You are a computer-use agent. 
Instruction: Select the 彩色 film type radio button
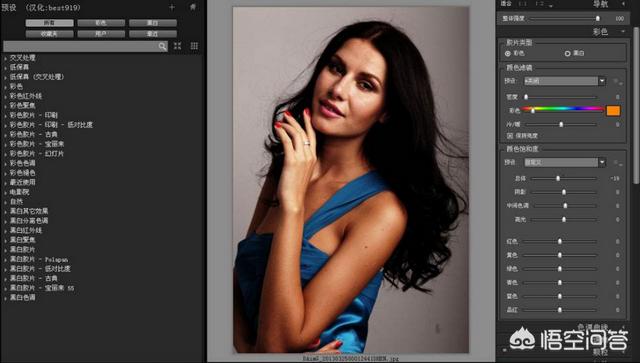(x=508, y=53)
